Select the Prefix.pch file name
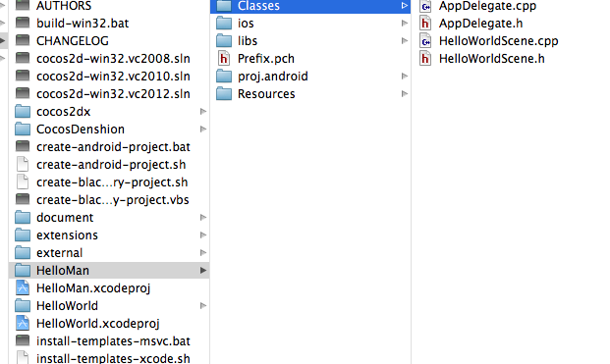The width and height of the screenshot is (610, 364). click(266, 59)
